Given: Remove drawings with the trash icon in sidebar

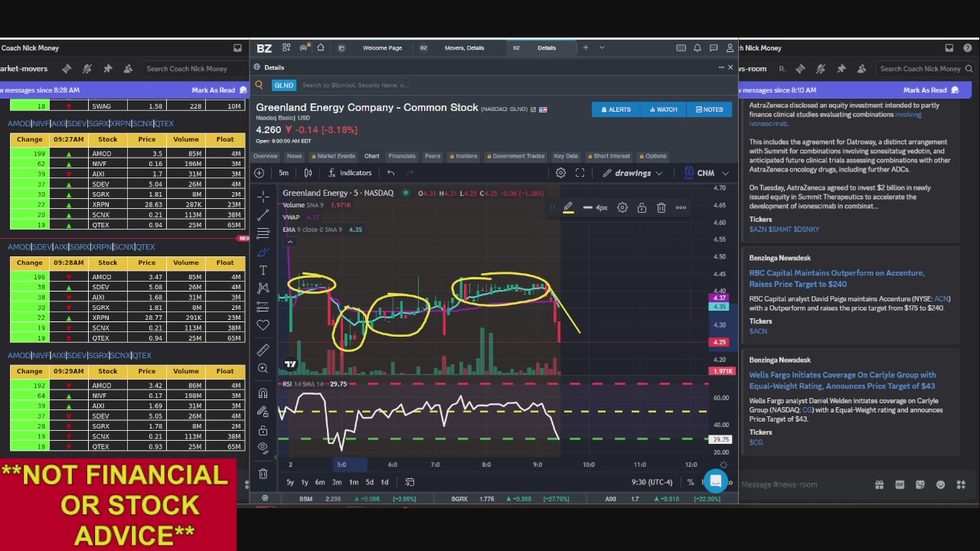Looking at the screenshot, I should click(x=263, y=474).
